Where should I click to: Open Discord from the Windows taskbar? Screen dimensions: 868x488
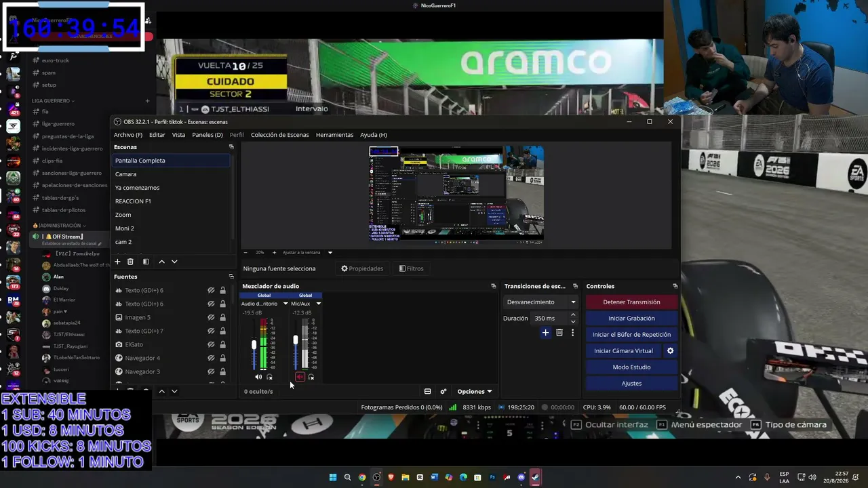(521, 477)
